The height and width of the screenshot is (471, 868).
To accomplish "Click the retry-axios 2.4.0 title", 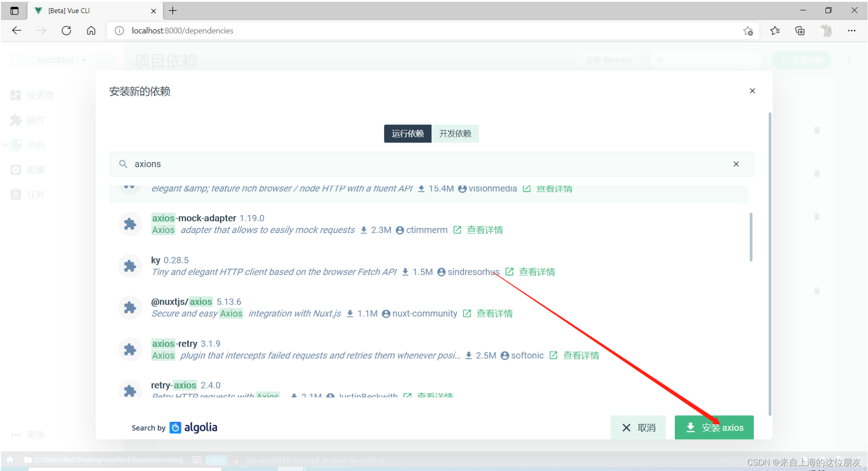I will tap(186, 385).
